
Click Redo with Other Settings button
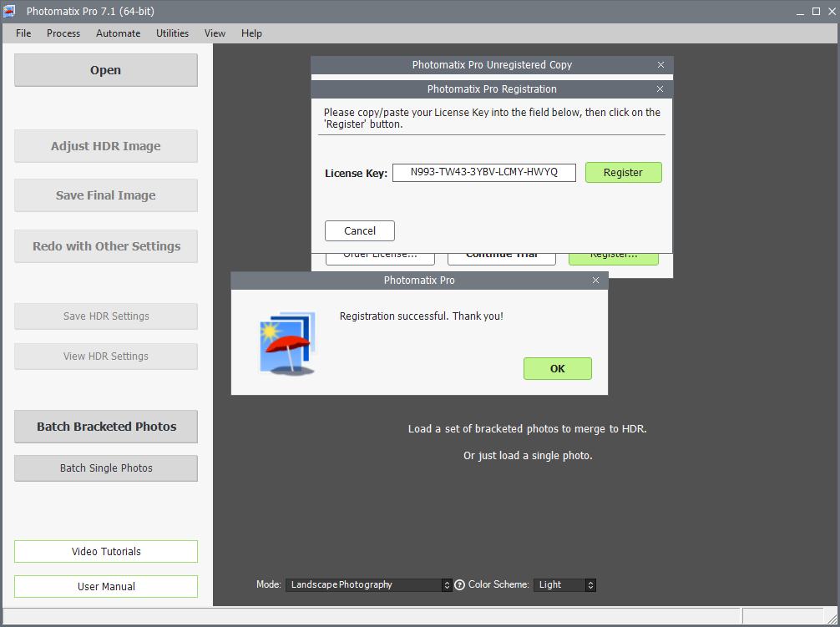(x=105, y=246)
